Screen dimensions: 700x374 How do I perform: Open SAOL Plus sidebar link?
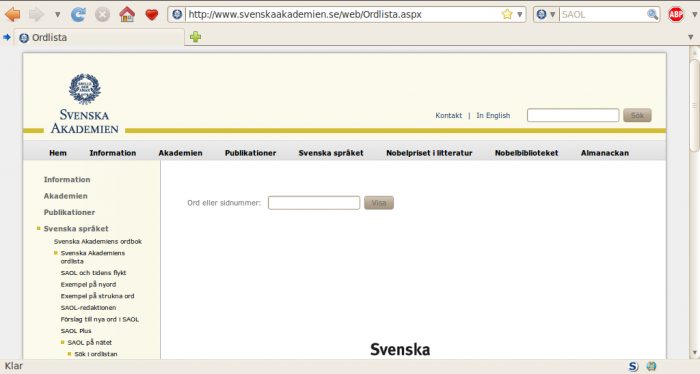[x=76, y=331]
